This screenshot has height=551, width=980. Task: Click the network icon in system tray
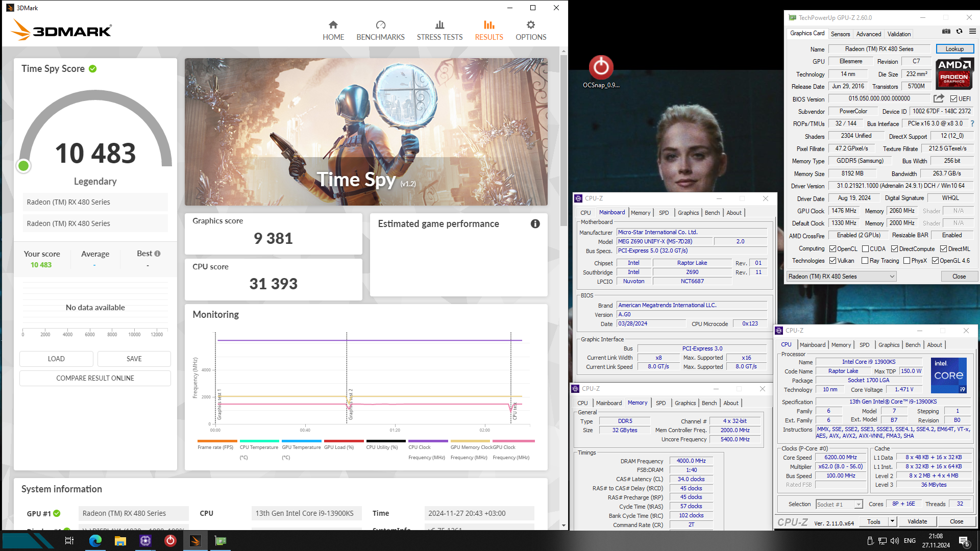(883, 541)
